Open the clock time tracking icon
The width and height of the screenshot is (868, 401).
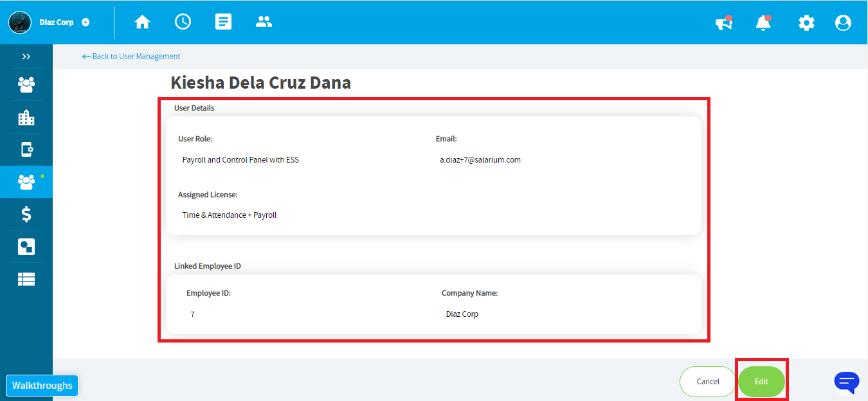[183, 22]
